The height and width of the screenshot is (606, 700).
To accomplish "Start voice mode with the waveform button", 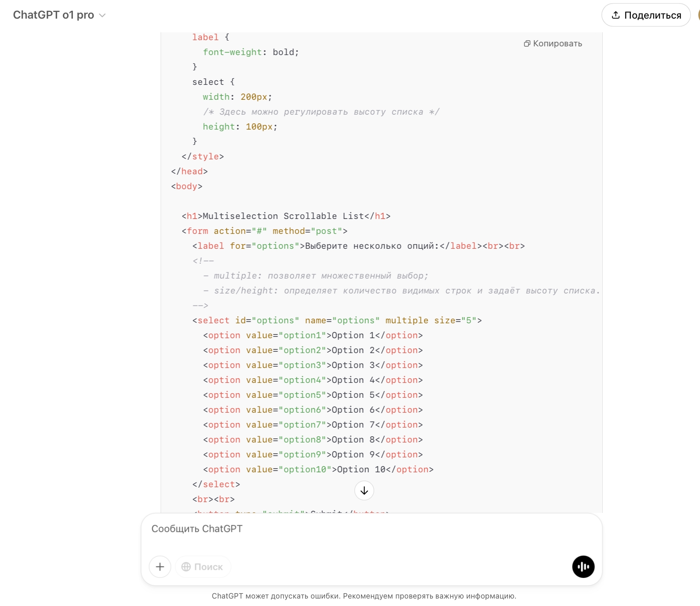I will [583, 567].
